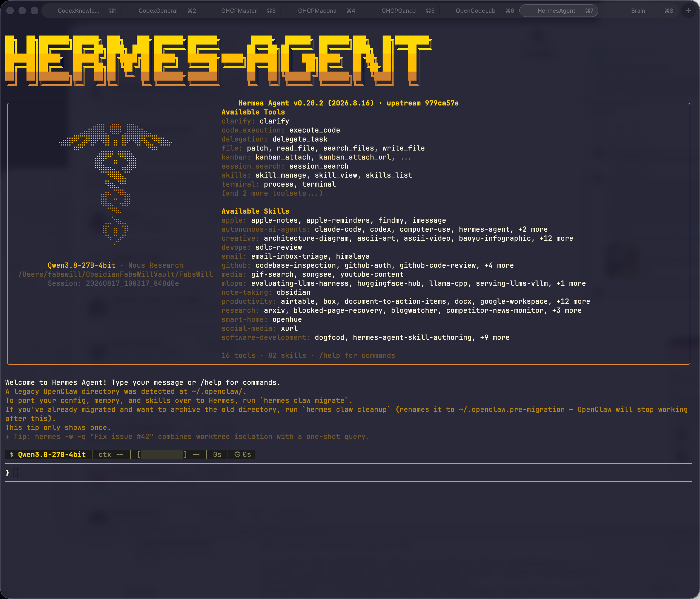This screenshot has width=700, height=599.
Task: Click the 'execute_code' tool name
Action: [314, 130]
